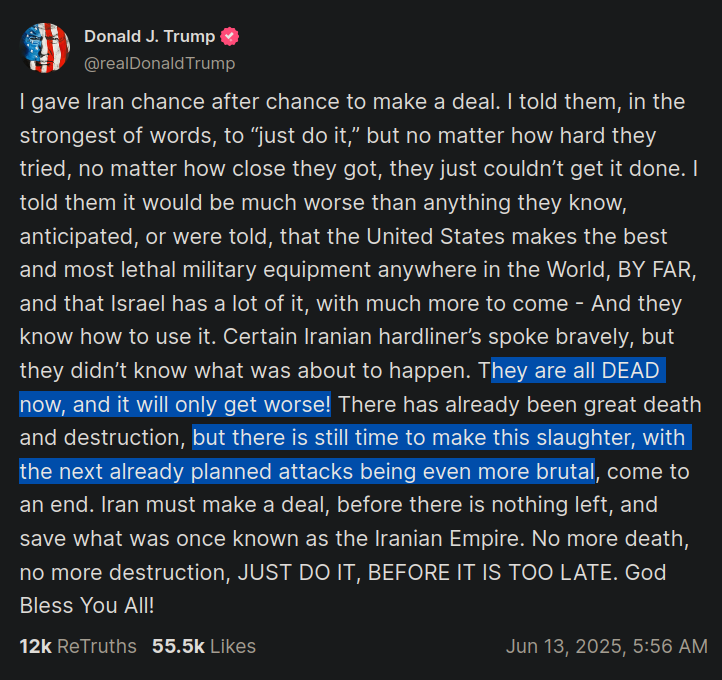Screen dimensions: 722x680
Task: Open the Jun 13, 2025, 5:56 AM timestamp
Action: click(x=607, y=646)
